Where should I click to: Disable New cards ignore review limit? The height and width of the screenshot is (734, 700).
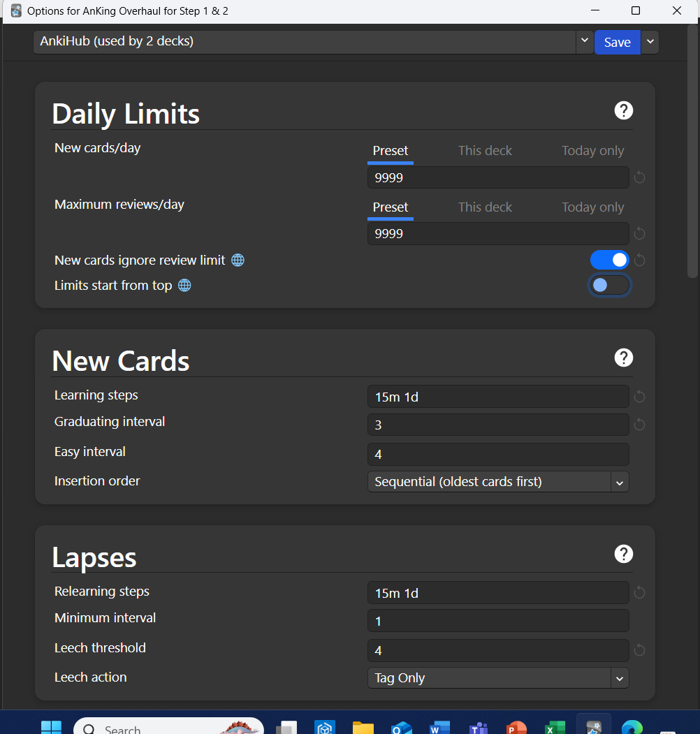coord(609,260)
